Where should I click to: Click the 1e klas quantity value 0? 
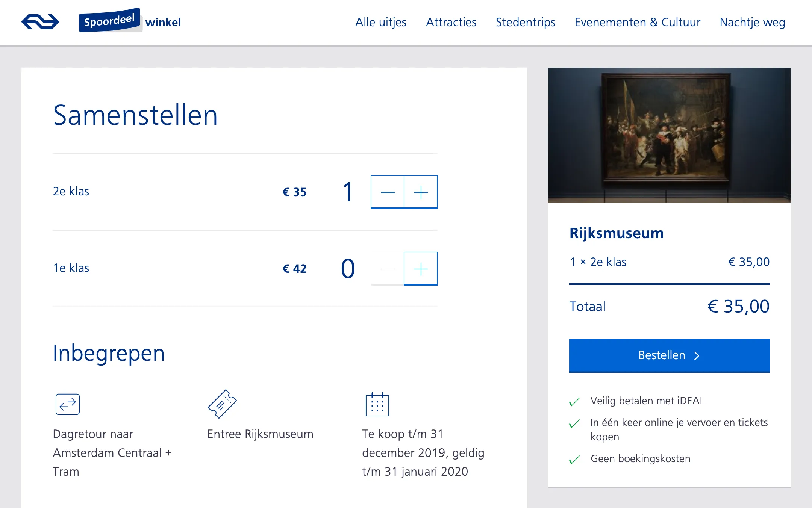point(348,269)
